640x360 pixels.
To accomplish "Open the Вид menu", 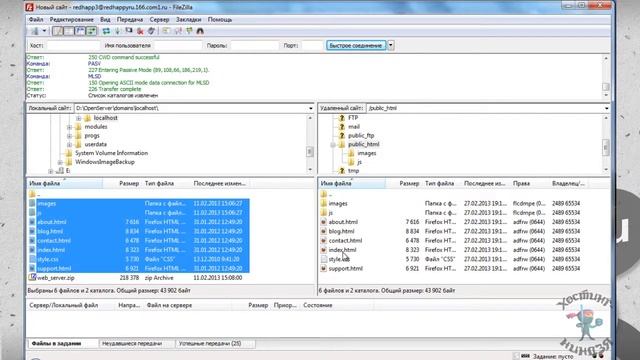I will pyautogui.click(x=105, y=20).
